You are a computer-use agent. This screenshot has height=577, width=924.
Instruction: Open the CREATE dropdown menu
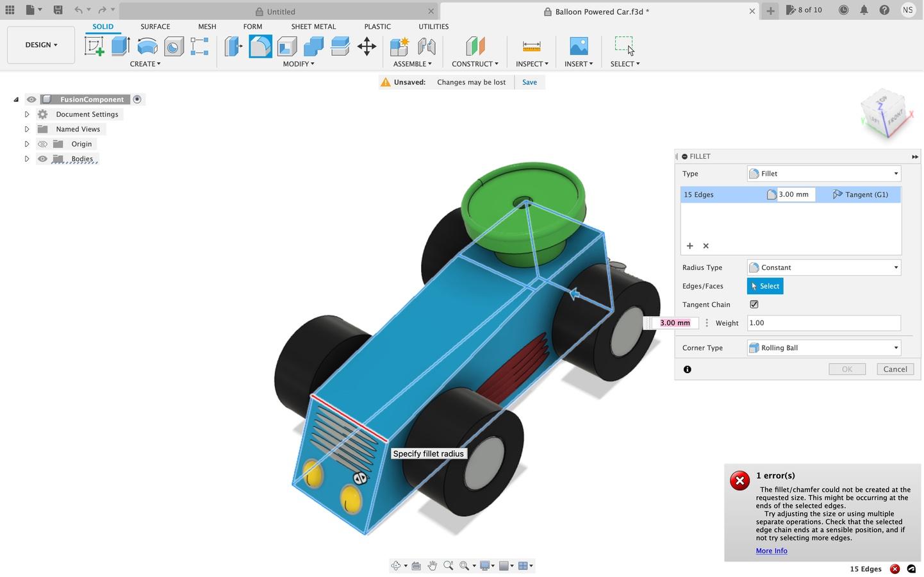click(x=145, y=64)
